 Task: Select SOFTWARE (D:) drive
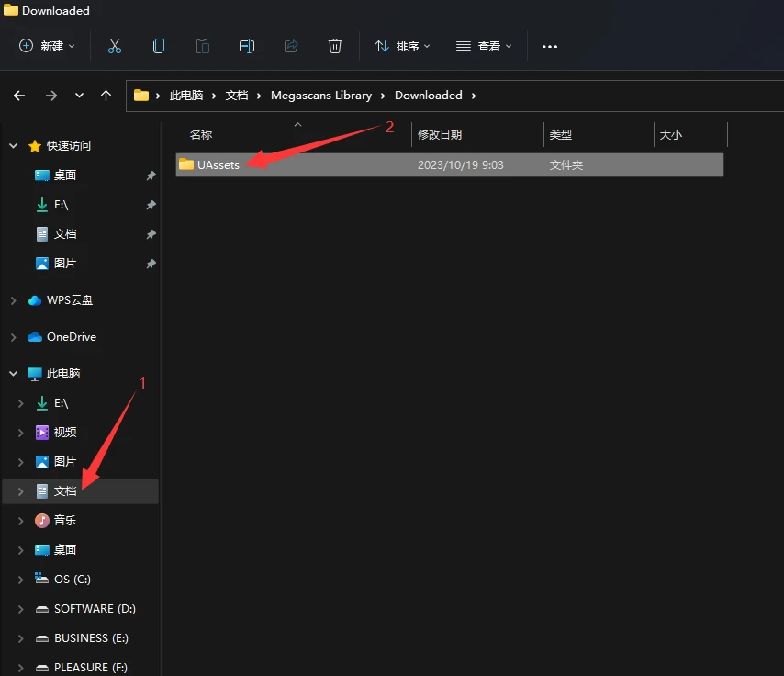pyautogui.click(x=95, y=608)
